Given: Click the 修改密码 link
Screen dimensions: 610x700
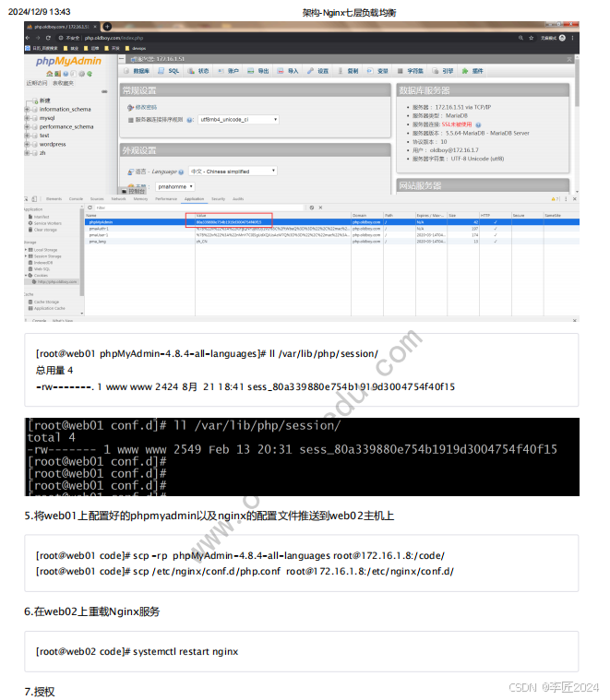Looking at the screenshot, I should coord(146,108).
